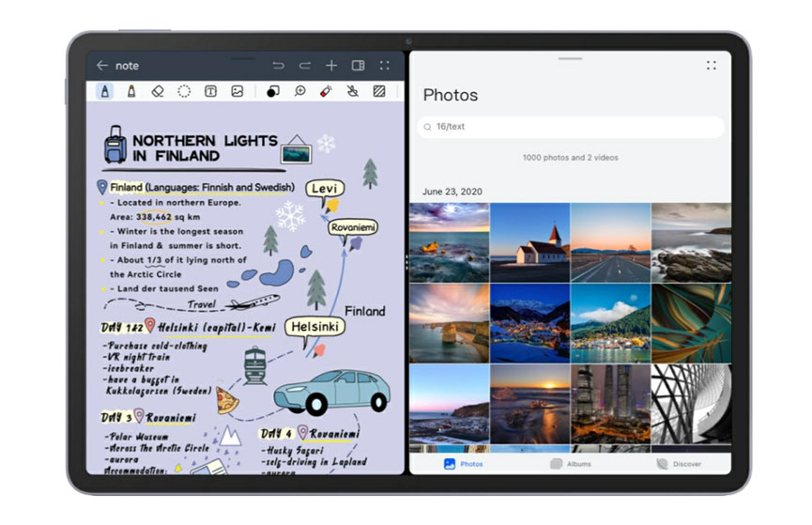Open the straight road sunset photo
The image size is (812, 525).
pos(610,242)
